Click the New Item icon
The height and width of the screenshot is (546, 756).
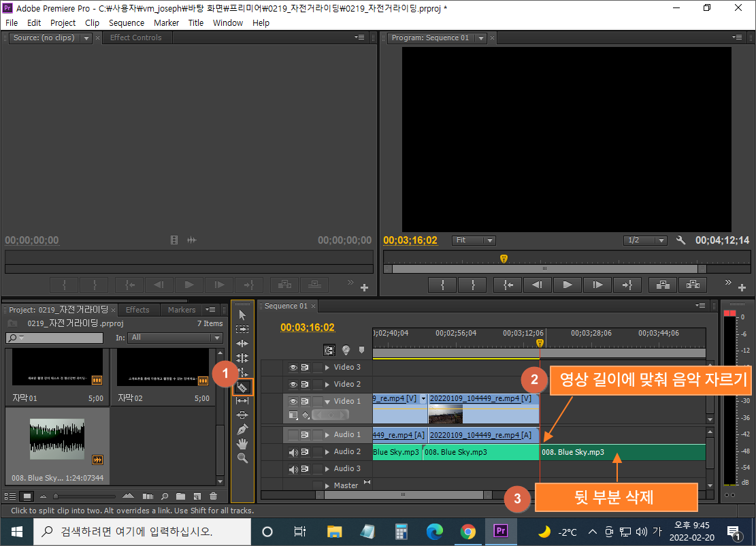pyautogui.click(x=197, y=496)
